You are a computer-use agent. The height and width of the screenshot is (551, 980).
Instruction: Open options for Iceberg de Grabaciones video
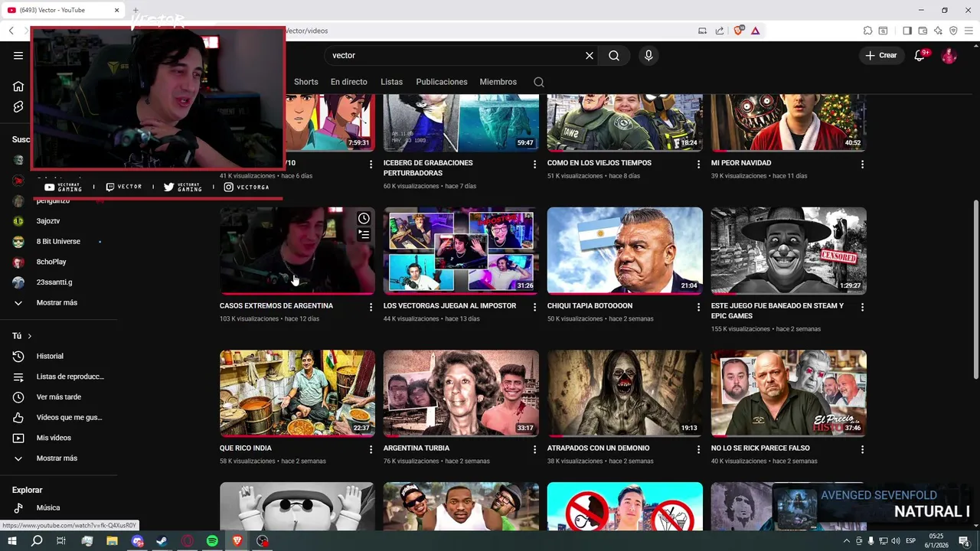(x=534, y=164)
